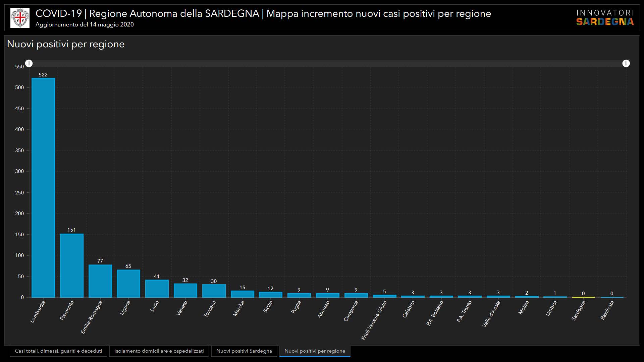644x362 pixels.
Task: Click the Piemonte bar showing 151
Action: 72,265
